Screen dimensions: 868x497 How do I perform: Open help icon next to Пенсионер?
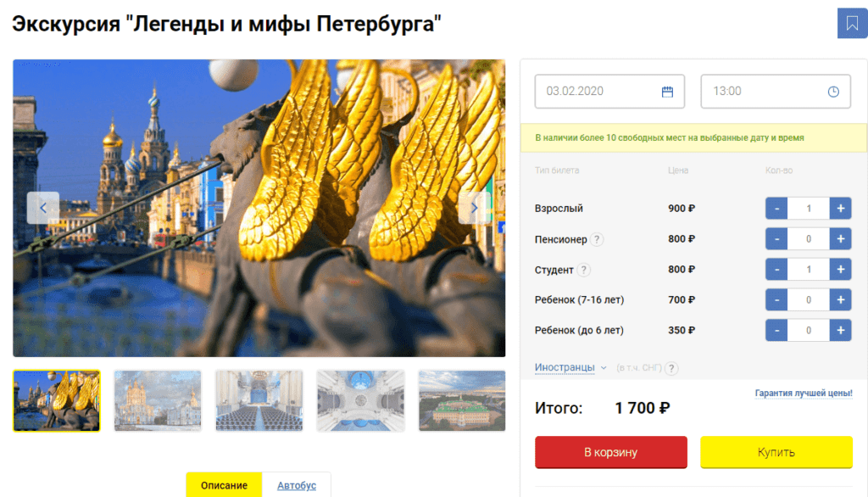click(596, 239)
